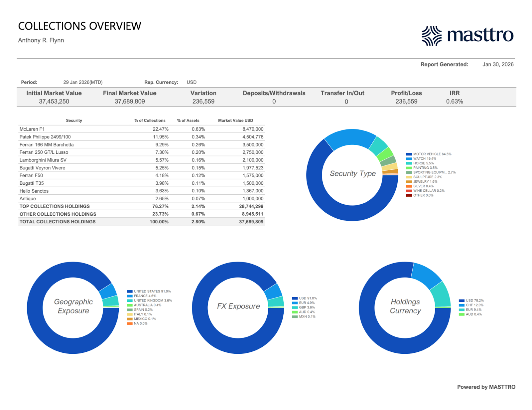Click UNITED KINGDOM 3.6% legend entry
Screen dimensions: 532x410
coord(150,301)
